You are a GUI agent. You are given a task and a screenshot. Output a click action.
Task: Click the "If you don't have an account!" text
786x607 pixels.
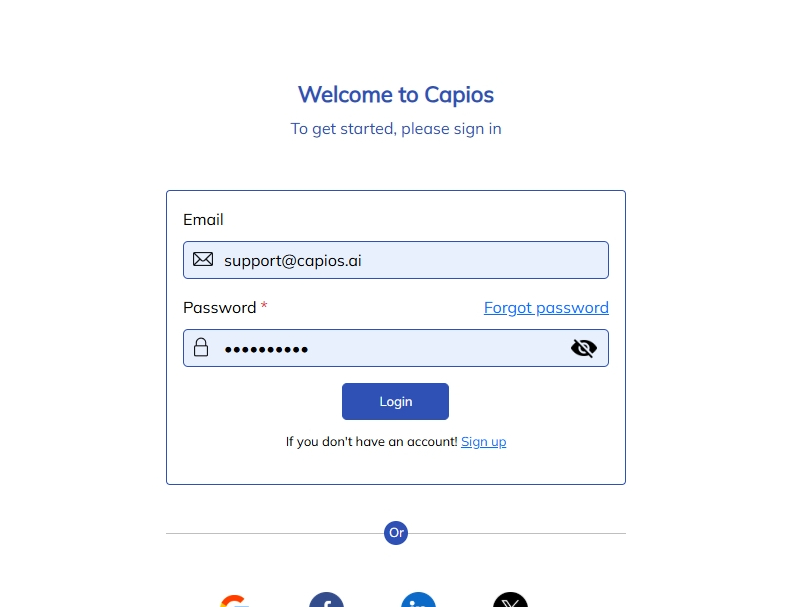(371, 442)
